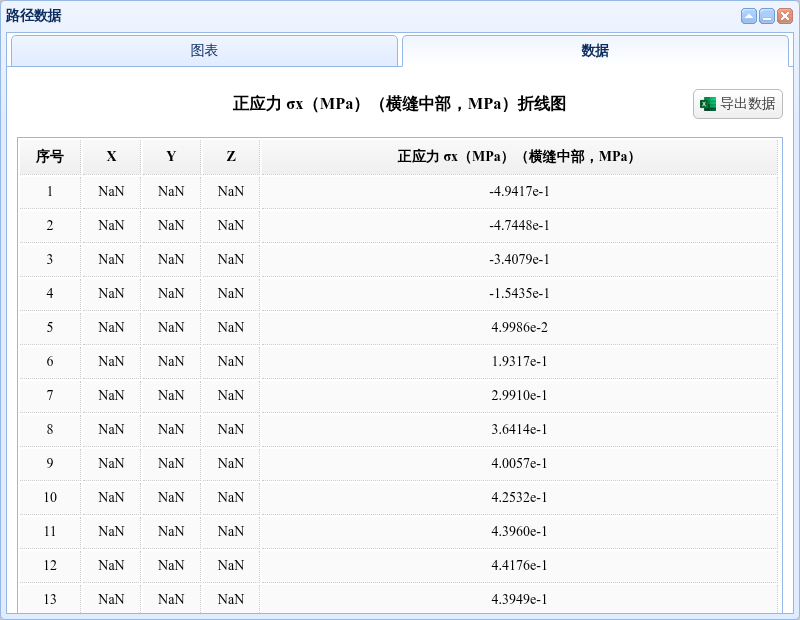This screenshot has height=620, width=800.
Task: Click the Z column header
Action: click(x=231, y=156)
